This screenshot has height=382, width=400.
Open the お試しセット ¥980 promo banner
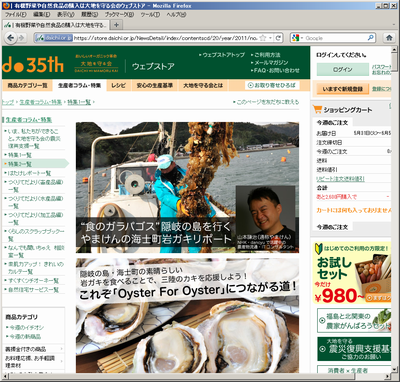tap(352, 273)
